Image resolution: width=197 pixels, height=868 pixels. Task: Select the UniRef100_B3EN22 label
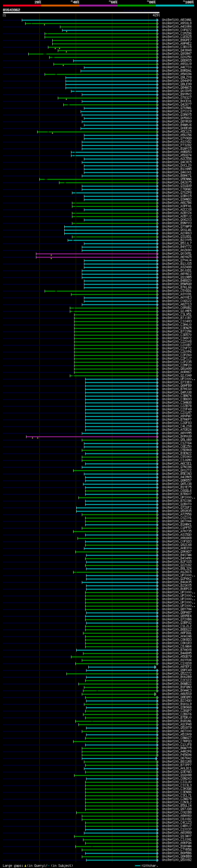[177, 454]
